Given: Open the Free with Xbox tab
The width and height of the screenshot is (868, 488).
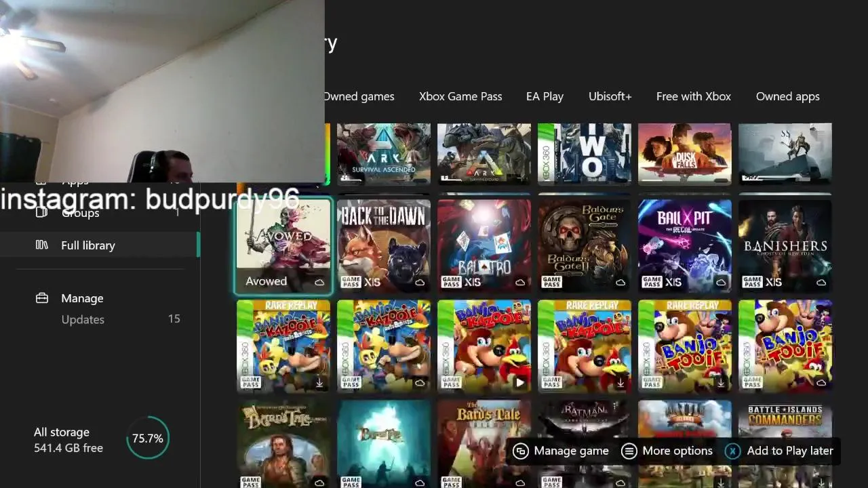Looking at the screenshot, I should [x=693, y=96].
